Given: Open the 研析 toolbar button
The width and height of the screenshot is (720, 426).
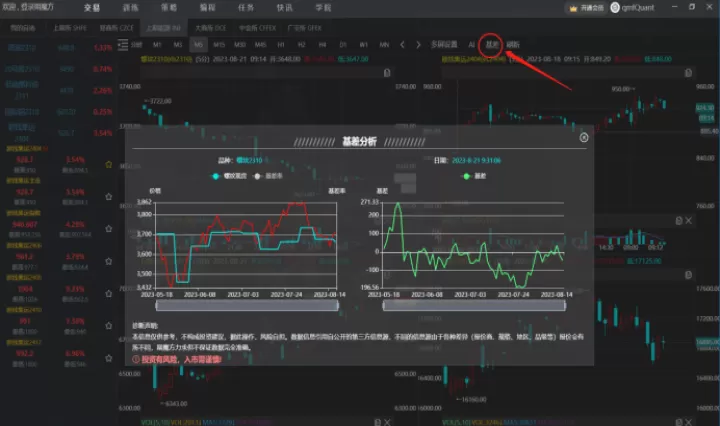Looking at the screenshot, I should [513, 45].
